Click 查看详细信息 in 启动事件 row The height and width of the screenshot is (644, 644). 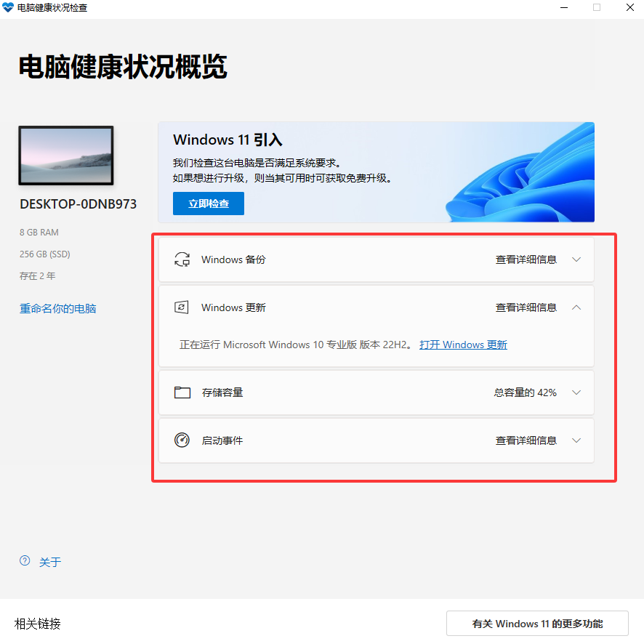click(526, 440)
